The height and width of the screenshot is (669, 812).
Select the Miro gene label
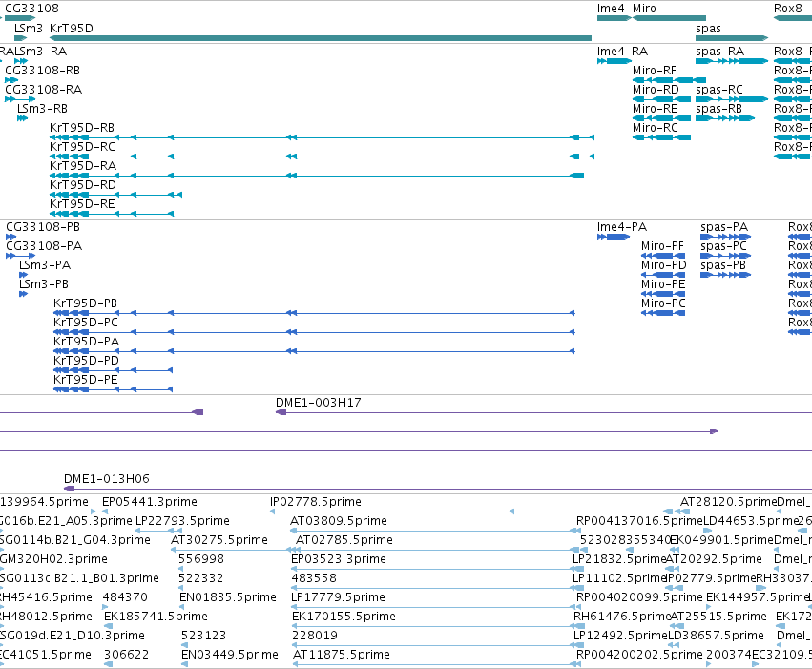[644, 9]
